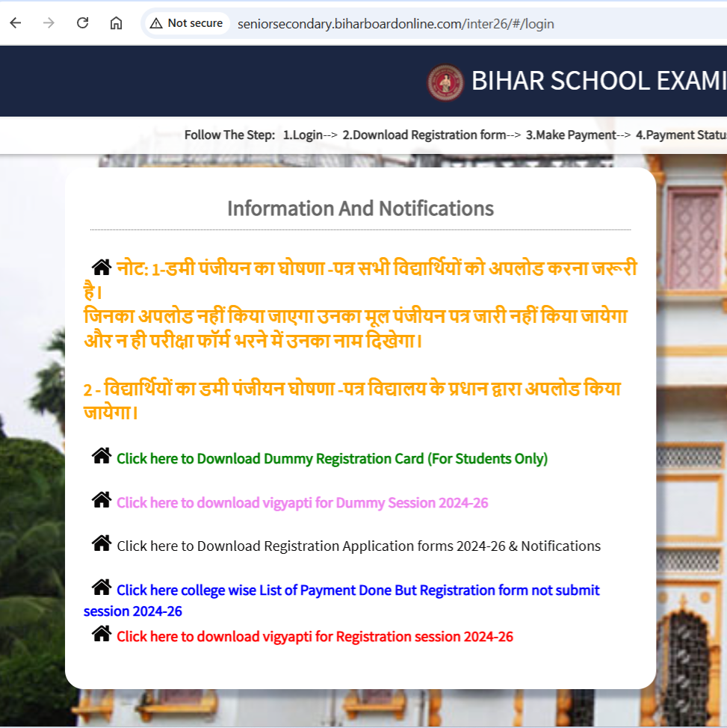
Task: Click '2.Download Registration form-->' step text
Action: (432, 135)
